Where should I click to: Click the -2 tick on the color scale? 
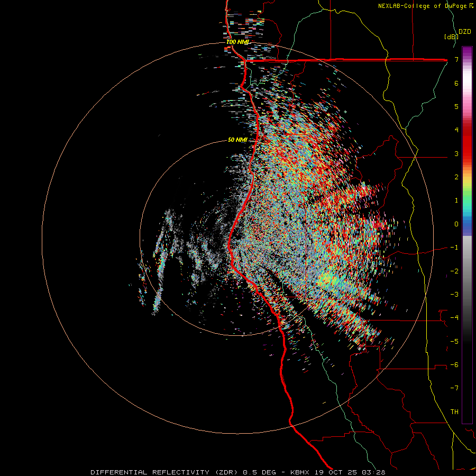click(454, 271)
